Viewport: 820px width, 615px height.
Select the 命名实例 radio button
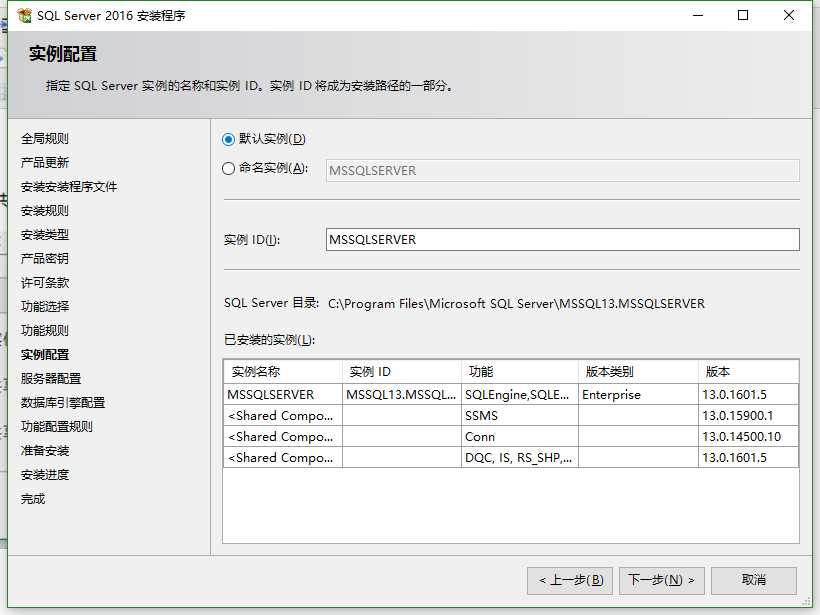coord(228,168)
